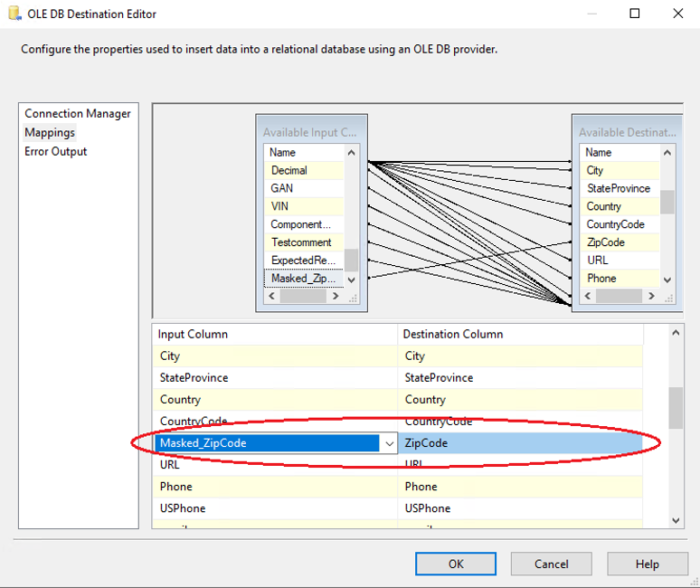Open the Masked_ZipCode input column dropdown
The width and height of the screenshot is (700, 588).
389,443
